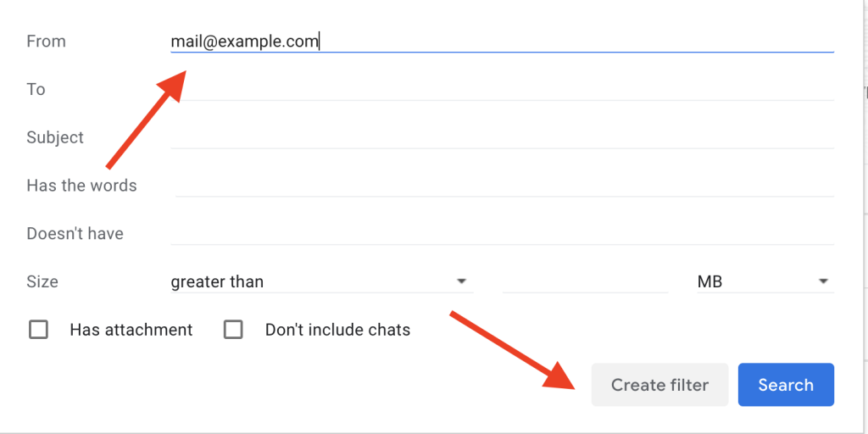Click the 'Subject' label text
The height and width of the screenshot is (434, 868).
coord(55,137)
